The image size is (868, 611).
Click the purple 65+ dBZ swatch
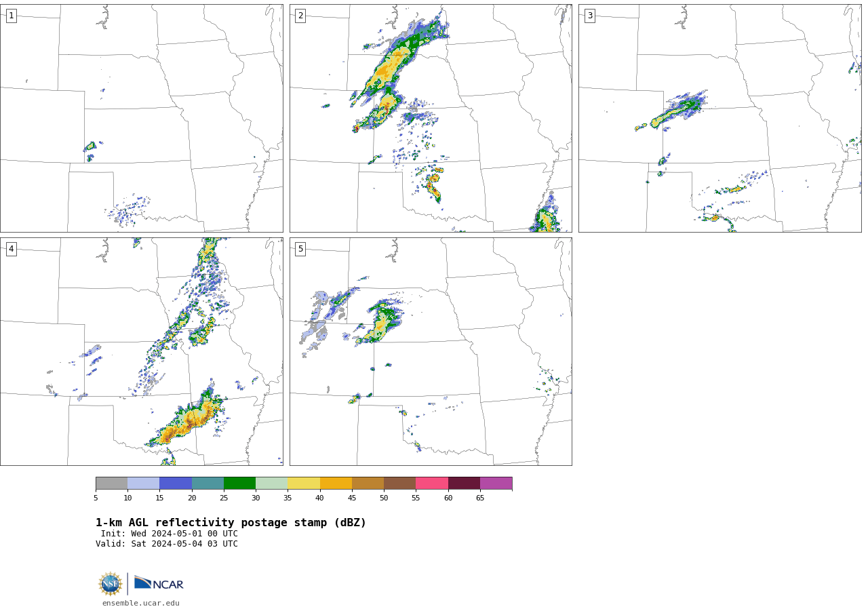[496, 483]
